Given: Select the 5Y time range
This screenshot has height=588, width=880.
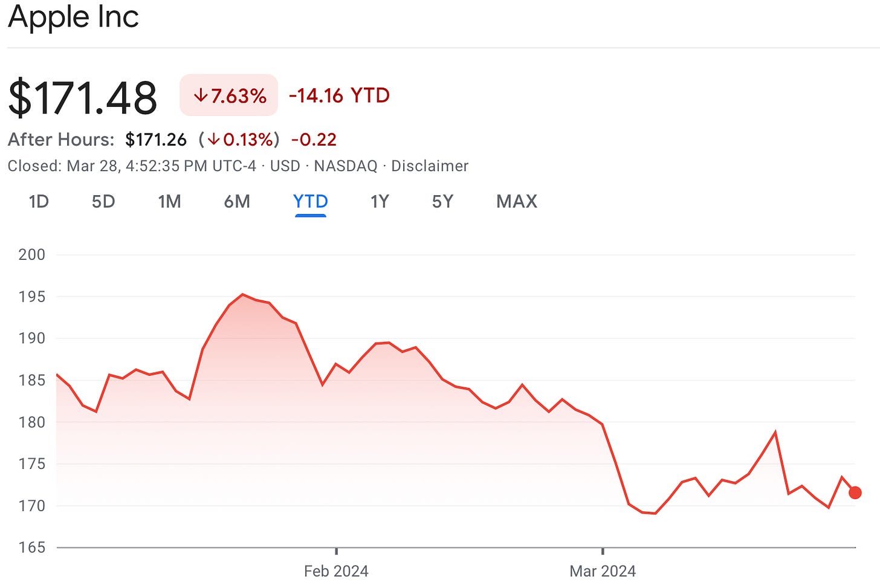Looking at the screenshot, I should (x=442, y=201).
